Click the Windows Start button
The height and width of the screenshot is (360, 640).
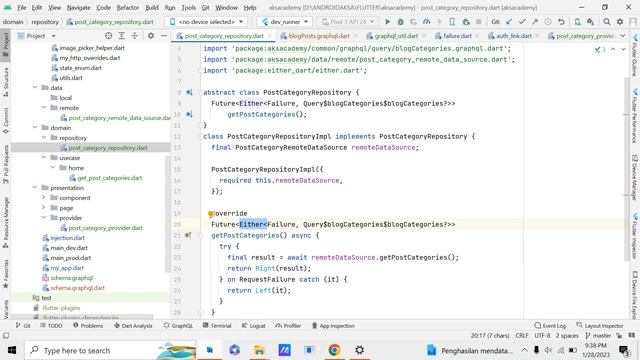[12, 350]
